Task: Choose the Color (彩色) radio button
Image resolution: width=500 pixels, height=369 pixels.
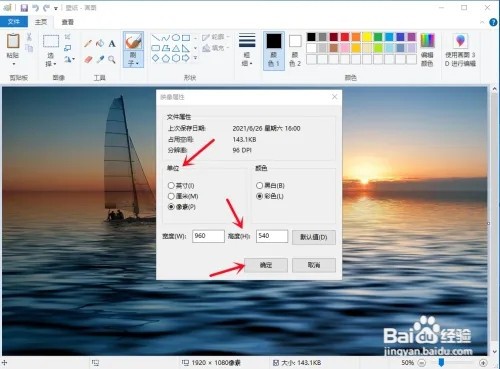Action: point(259,196)
